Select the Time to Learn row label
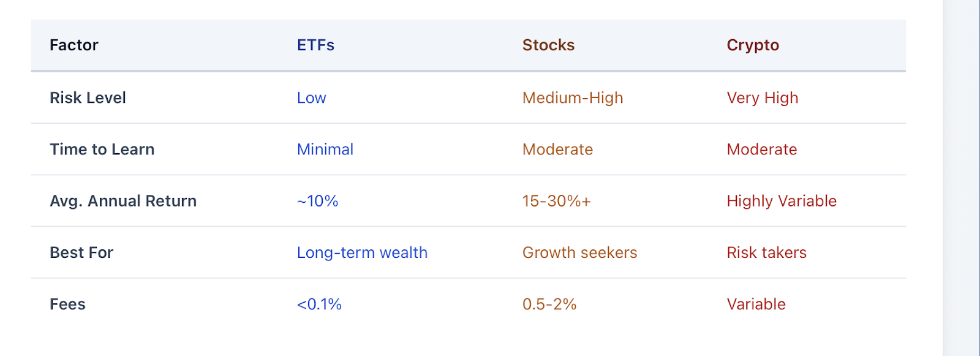The height and width of the screenshot is (356, 980). pos(102,150)
